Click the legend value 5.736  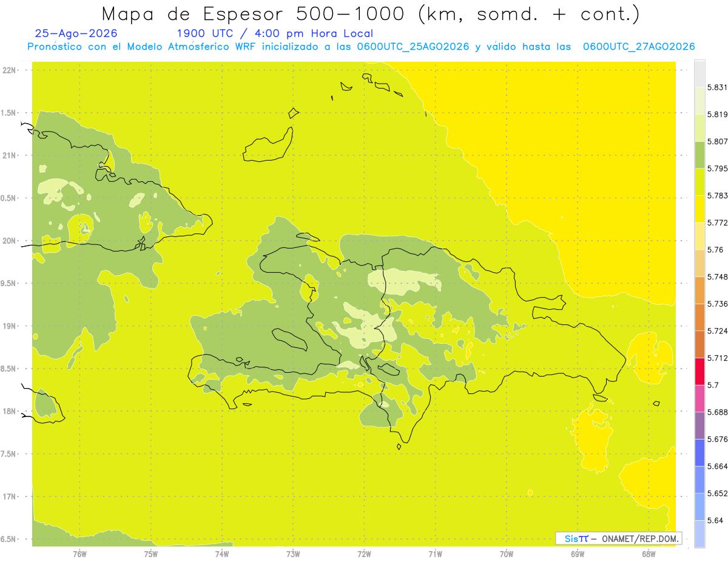pyautogui.click(x=717, y=304)
